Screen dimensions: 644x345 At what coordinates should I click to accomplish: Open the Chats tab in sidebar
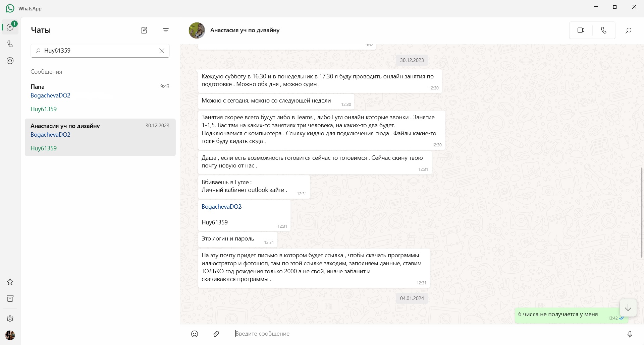pyautogui.click(x=10, y=27)
